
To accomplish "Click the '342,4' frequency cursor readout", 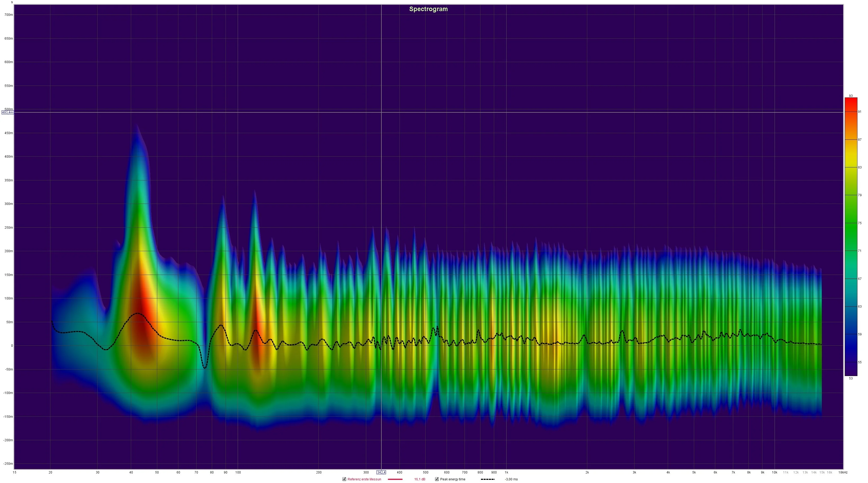I will [x=381, y=472].
